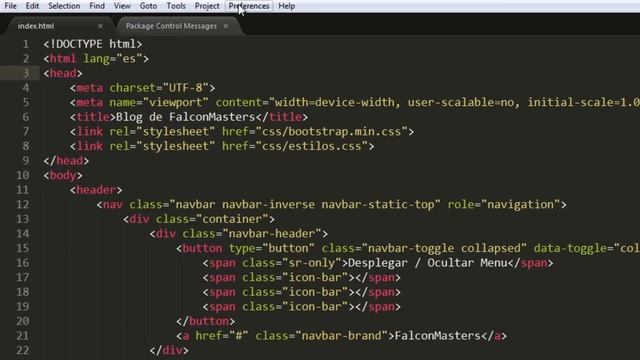Click the closing head tag
640x360 pixels.
(x=66, y=161)
